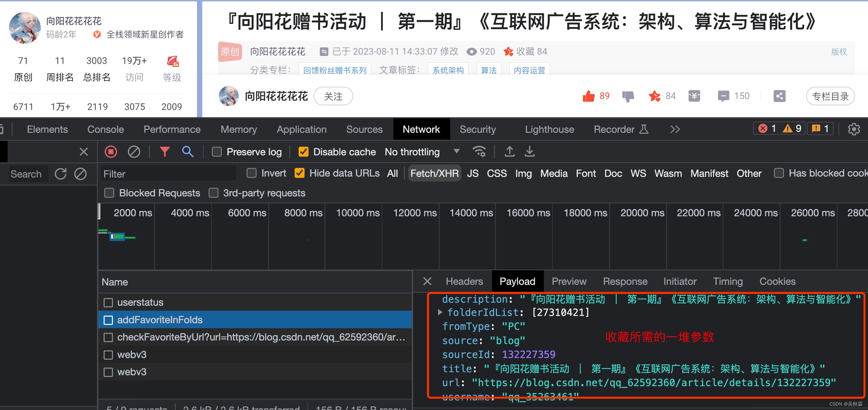The width and height of the screenshot is (868, 410).
Task: Open network conditions wifi-gear icon
Action: click(x=479, y=152)
